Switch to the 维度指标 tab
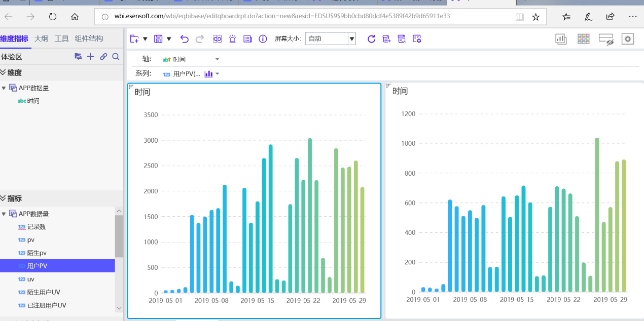This screenshot has height=321, width=644. pyautogui.click(x=14, y=38)
